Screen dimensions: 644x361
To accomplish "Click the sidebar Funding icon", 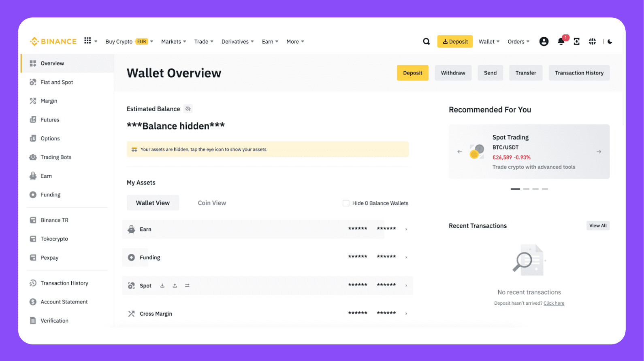I will (x=33, y=195).
